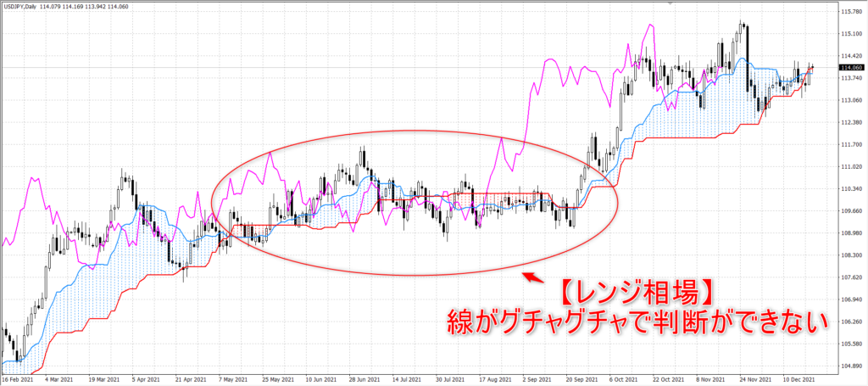This screenshot has width=868, height=386.
Task: Click the chart shift triangle marker at top
Action: pos(671,3)
